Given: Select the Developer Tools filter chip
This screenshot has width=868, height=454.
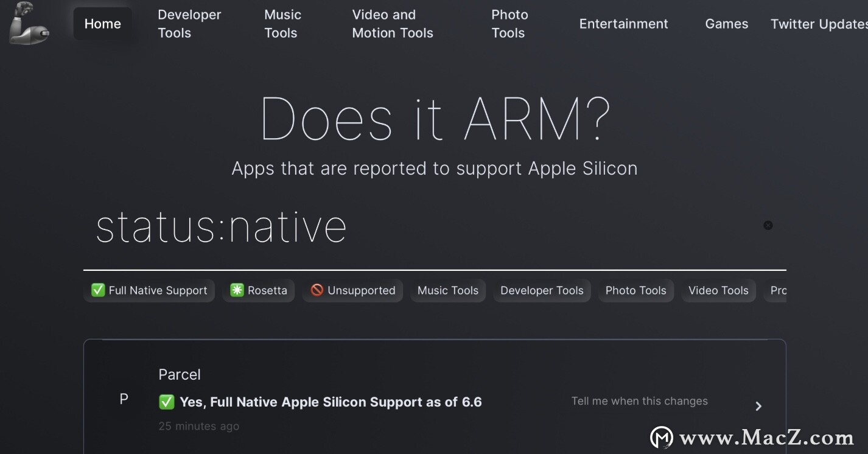Looking at the screenshot, I should click(x=542, y=290).
